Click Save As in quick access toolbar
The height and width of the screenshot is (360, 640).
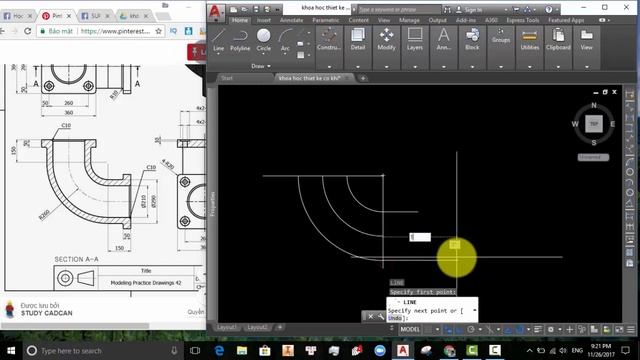(267, 9)
